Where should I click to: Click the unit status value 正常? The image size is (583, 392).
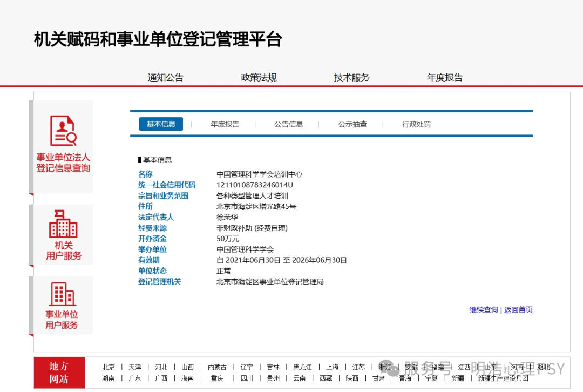pos(223,271)
